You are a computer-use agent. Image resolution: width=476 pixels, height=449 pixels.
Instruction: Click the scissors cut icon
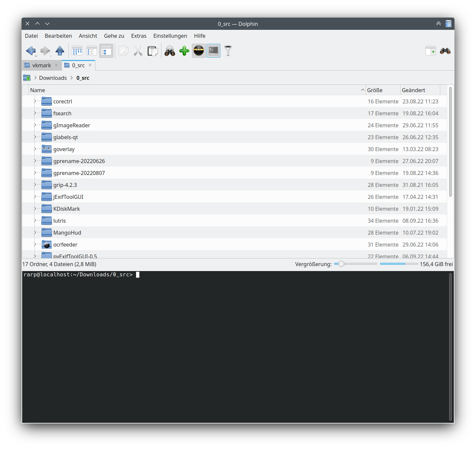pyautogui.click(x=138, y=51)
